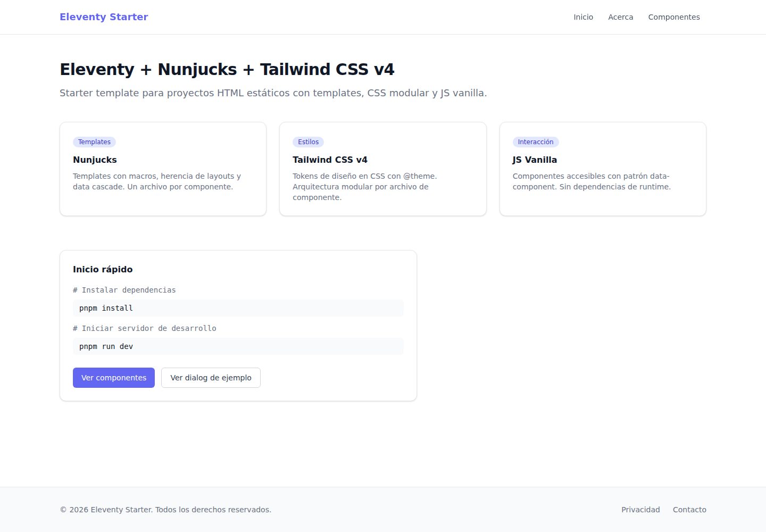Screen dimensions: 766x532
Task: Click the pnpm run dev code block
Action: click(x=238, y=346)
